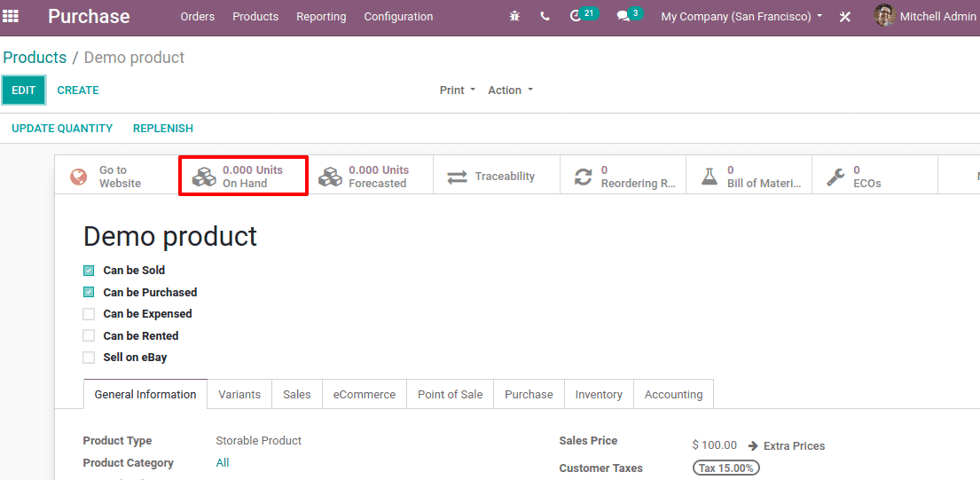Click the Extra Prices arrow icon

(x=753, y=446)
